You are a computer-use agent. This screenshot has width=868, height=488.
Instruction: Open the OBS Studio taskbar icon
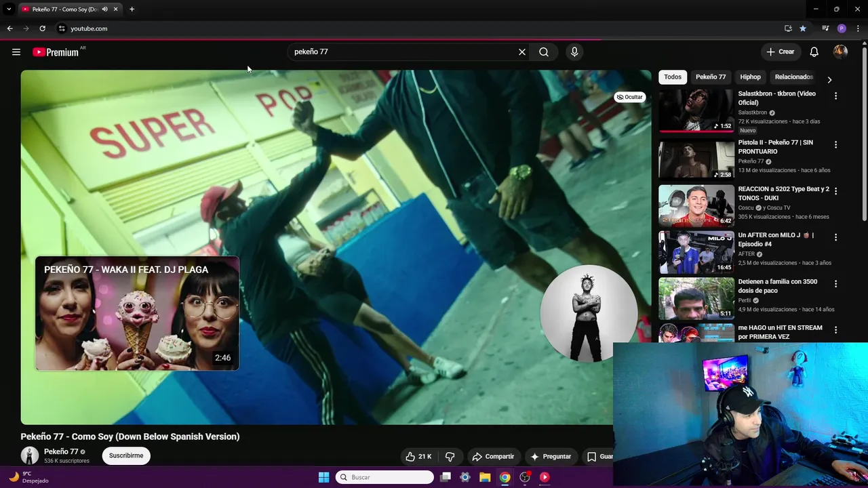coord(525,477)
